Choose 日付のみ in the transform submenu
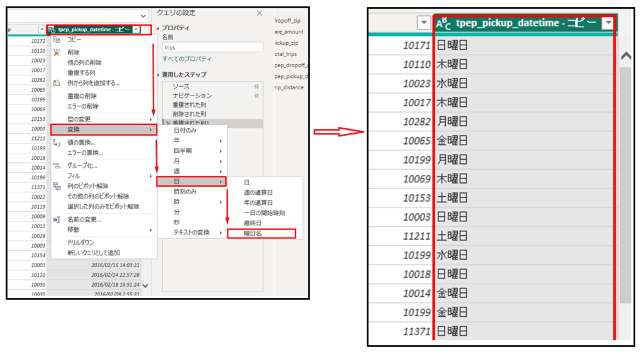The width and height of the screenshot is (644, 359). coord(185,131)
